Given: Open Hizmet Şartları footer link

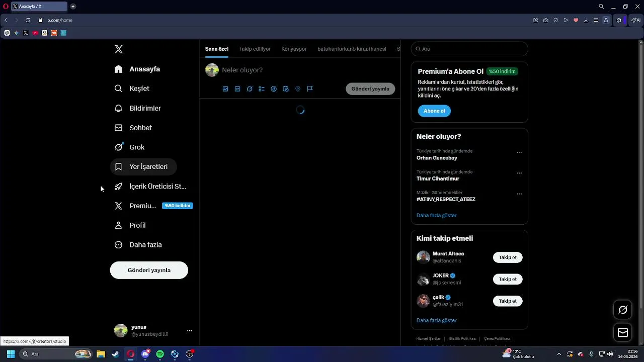Looking at the screenshot, I should tap(429, 339).
